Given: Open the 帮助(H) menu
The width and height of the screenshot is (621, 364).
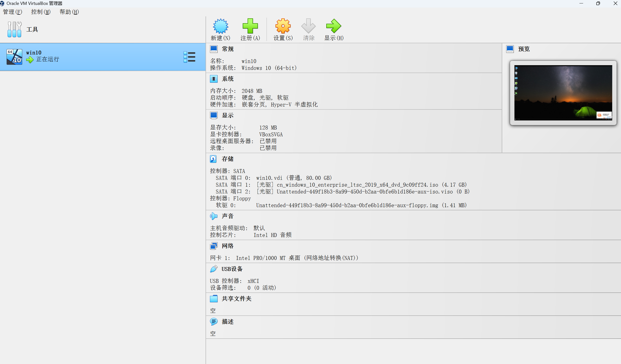Looking at the screenshot, I should (x=69, y=12).
